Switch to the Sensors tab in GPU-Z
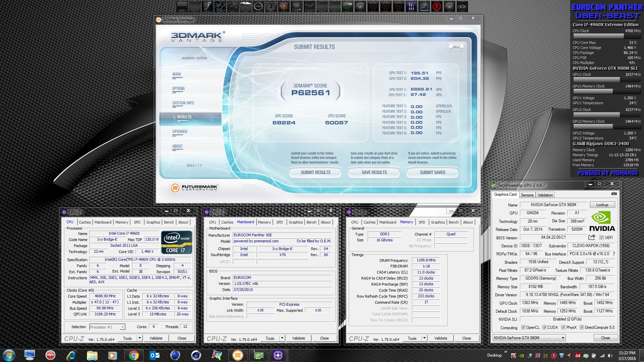644x362 pixels. tap(527, 195)
